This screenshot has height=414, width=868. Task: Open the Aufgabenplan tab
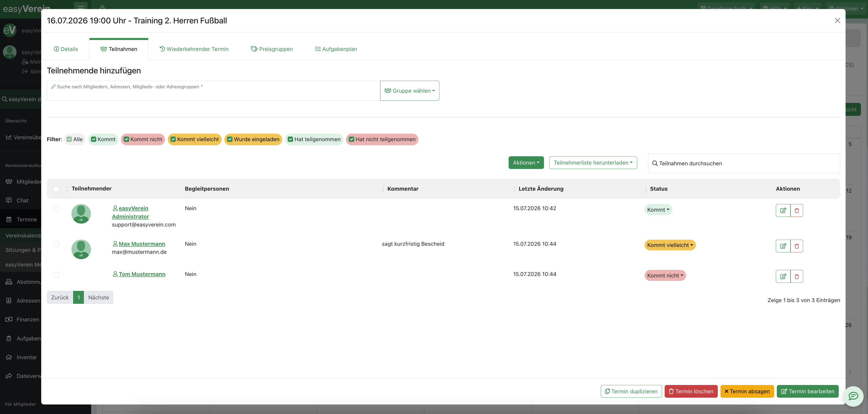(336, 49)
